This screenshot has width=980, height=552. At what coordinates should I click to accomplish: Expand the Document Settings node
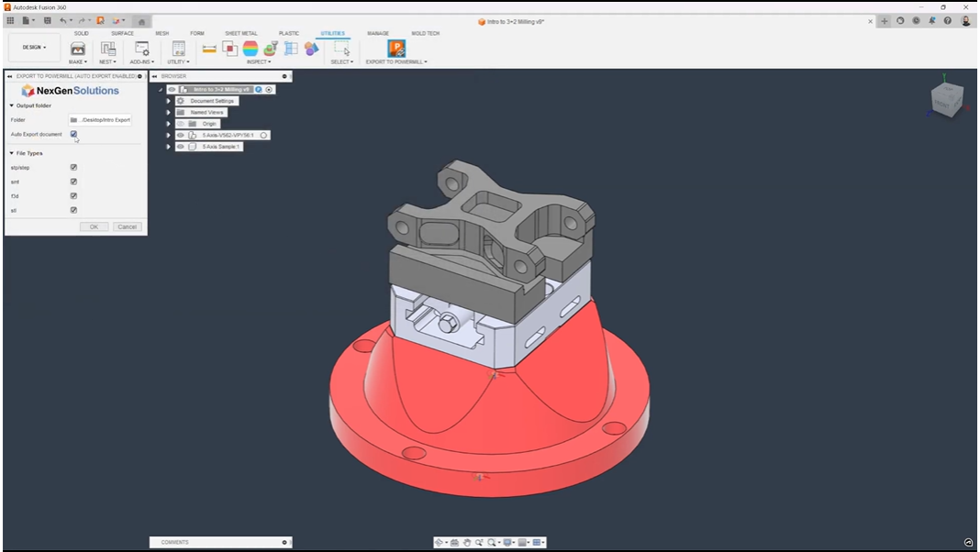(x=168, y=101)
